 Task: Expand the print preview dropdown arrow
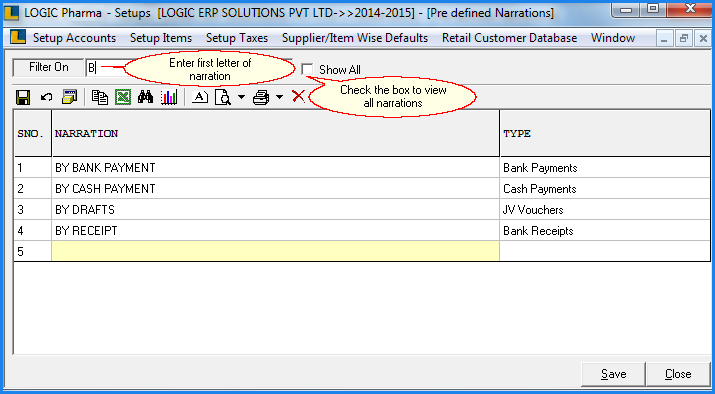coord(241,97)
